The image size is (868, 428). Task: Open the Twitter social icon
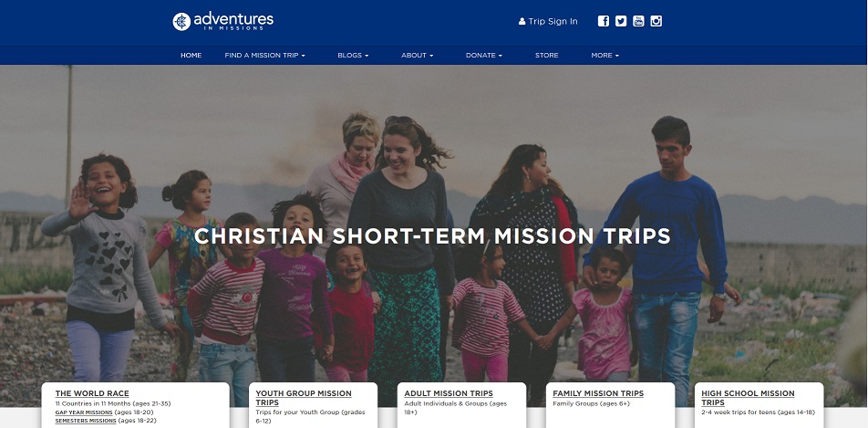click(x=621, y=21)
